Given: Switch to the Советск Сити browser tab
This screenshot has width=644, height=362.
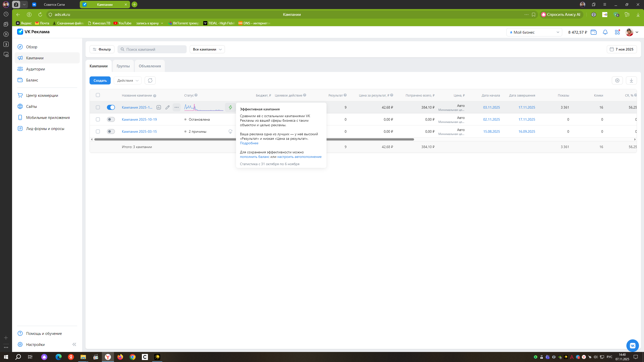Looking at the screenshot, I should tap(54, 5).
